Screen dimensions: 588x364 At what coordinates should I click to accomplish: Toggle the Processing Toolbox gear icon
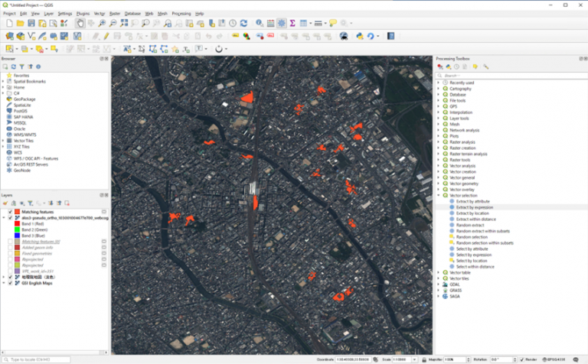[x=281, y=23]
